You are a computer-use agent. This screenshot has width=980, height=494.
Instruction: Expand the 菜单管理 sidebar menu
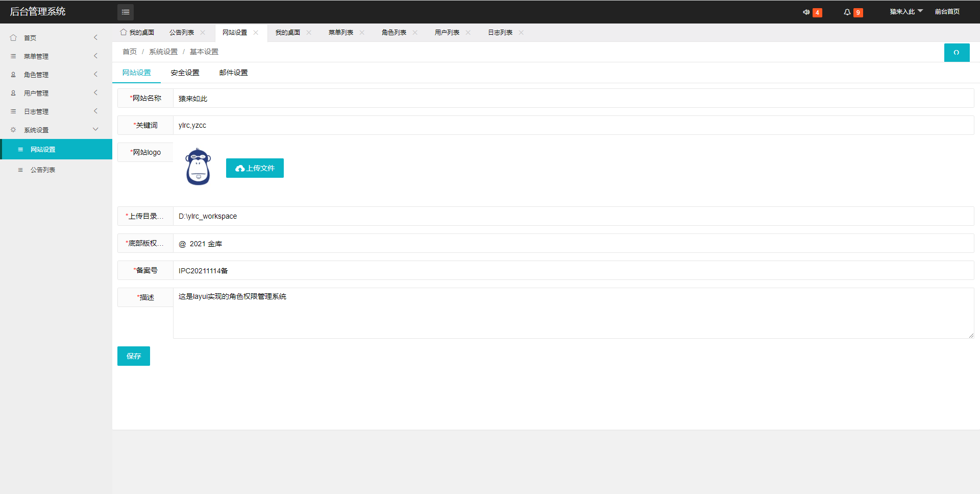click(56, 56)
